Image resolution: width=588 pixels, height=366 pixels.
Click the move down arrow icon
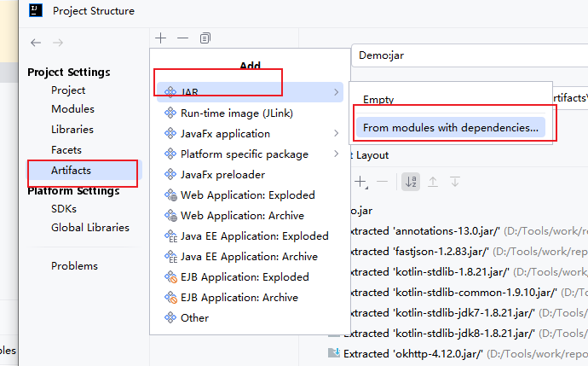click(x=455, y=182)
